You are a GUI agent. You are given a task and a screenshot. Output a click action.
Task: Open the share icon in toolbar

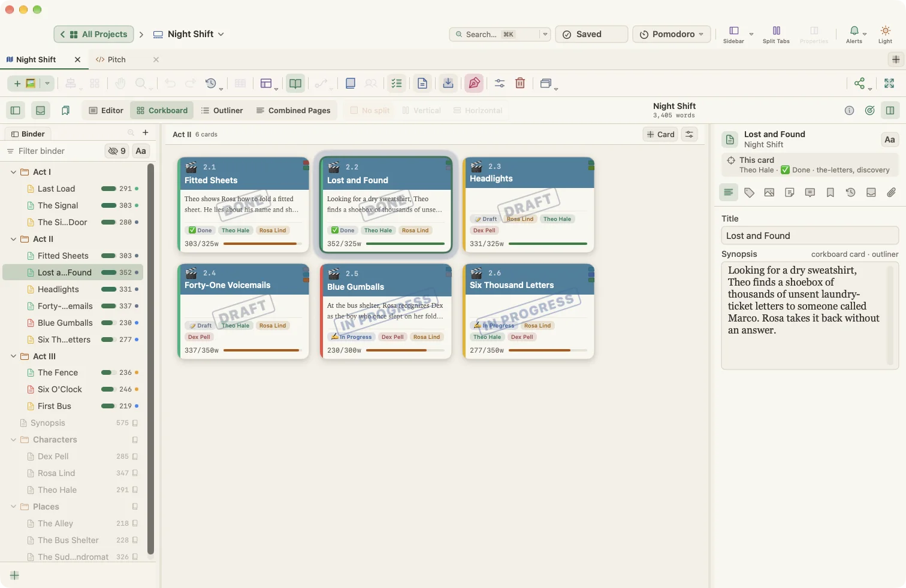(x=860, y=83)
